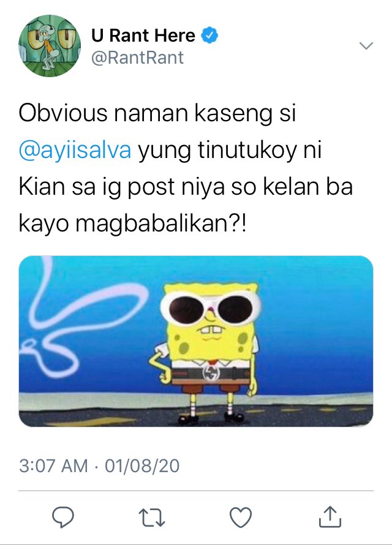The image size is (392, 545).
Task: Retweet using the arrows icon
Action: 151,517
